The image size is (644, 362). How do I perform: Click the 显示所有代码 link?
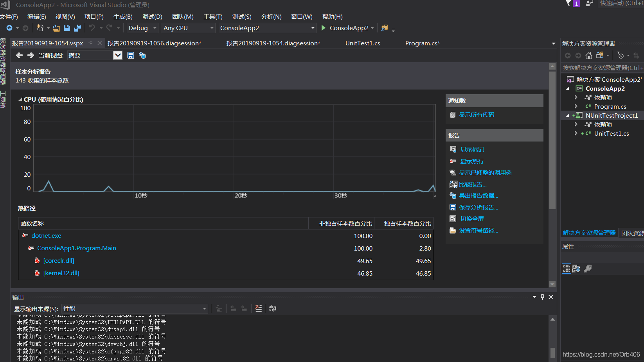pos(477,115)
